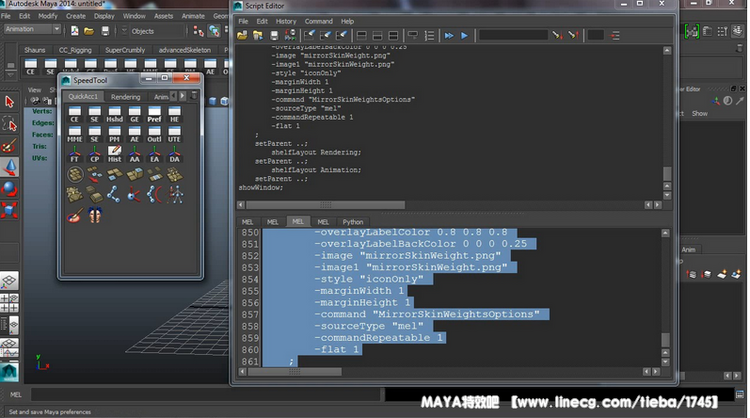Click AE shelf icon on Maya shelf
750x418 pixels.
click(x=210, y=67)
